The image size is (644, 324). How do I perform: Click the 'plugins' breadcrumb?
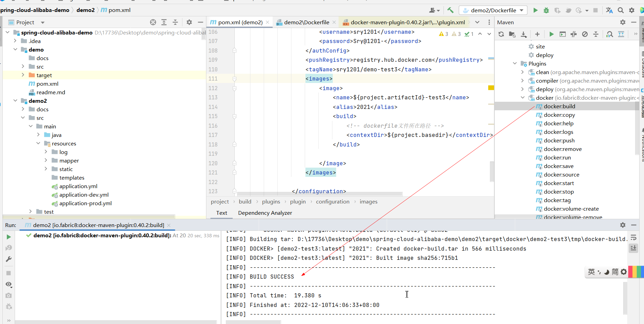[x=271, y=202]
